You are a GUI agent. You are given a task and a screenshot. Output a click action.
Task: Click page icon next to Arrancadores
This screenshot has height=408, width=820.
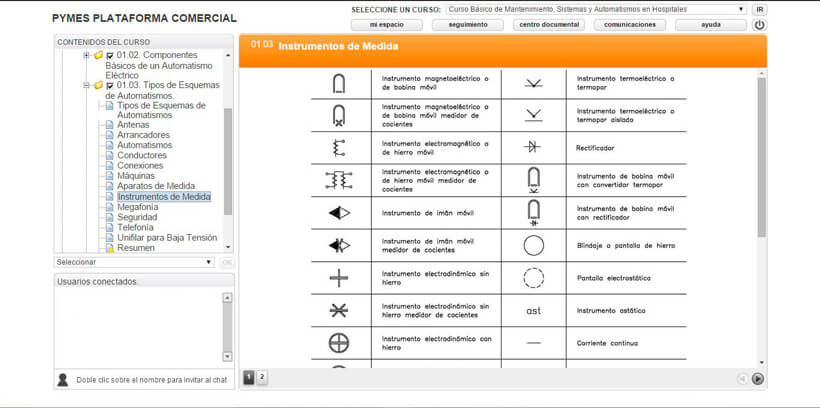(109, 135)
